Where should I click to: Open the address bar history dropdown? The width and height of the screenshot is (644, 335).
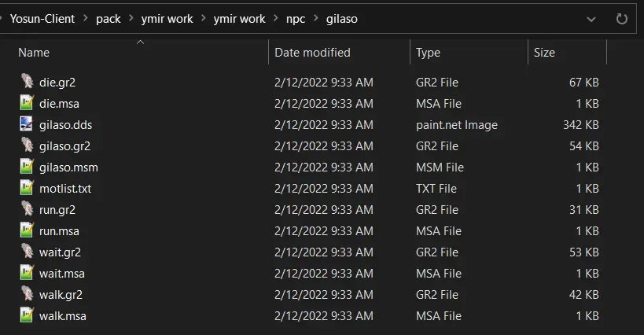tap(591, 20)
